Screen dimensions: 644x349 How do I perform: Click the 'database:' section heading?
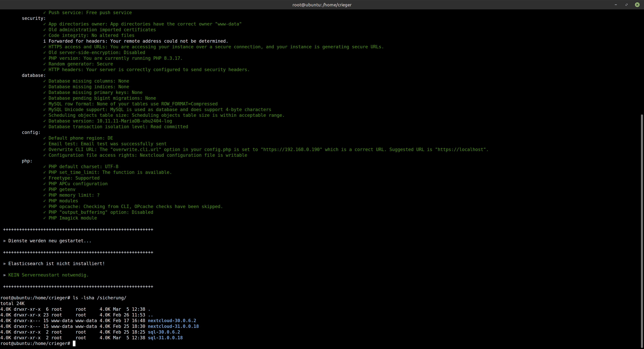point(34,76)
